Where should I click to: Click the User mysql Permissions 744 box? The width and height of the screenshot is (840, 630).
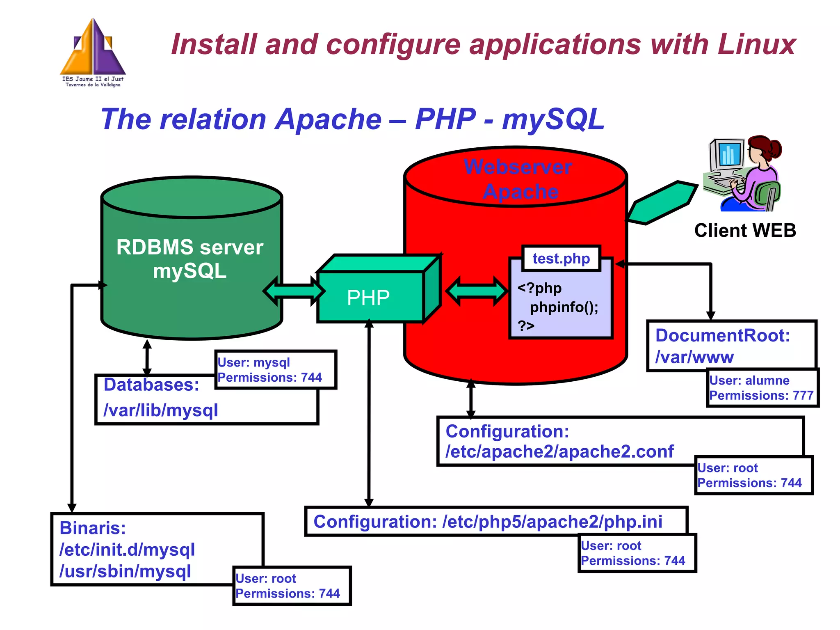pos(276,369)
